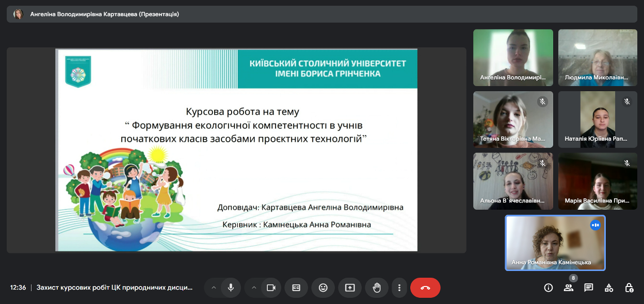This screenshot has width=644, height=304.
Task: Click the meeting title in bottom bar
Action: 115,288
